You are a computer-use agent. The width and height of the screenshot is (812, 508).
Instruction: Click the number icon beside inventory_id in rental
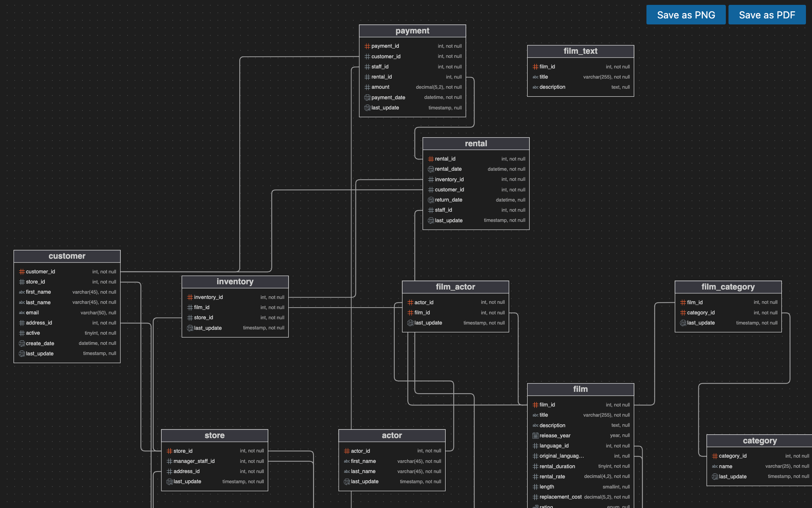431,180
